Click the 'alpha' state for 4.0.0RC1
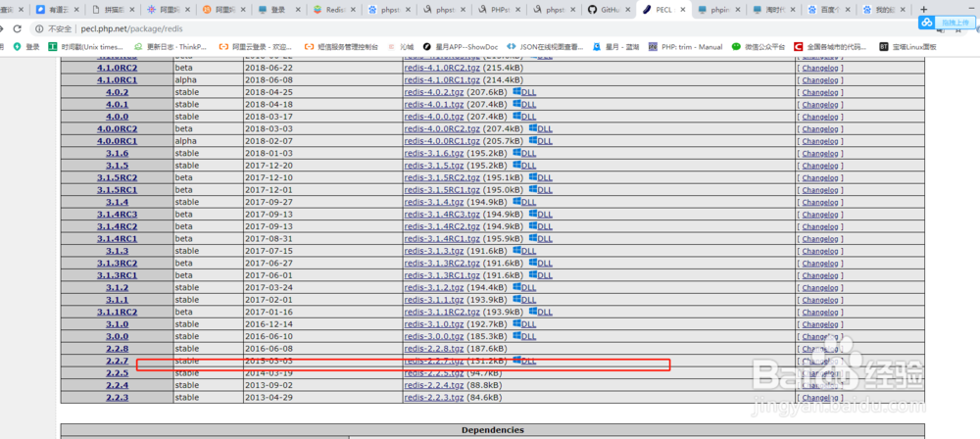The image size is (980, 439). point(185,141)
